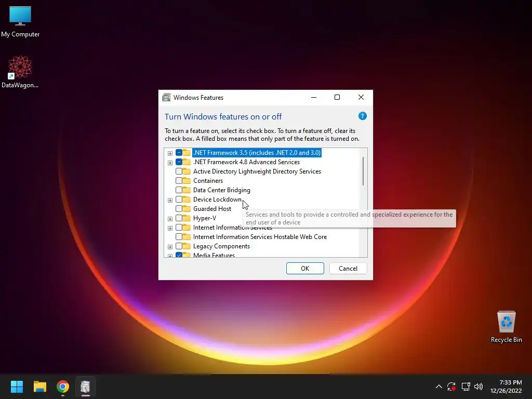This screenshot has height=399, width=532.
Task: Expand .NET Framework 4.8 Advanced Services node
Action: tap(170, 163)
